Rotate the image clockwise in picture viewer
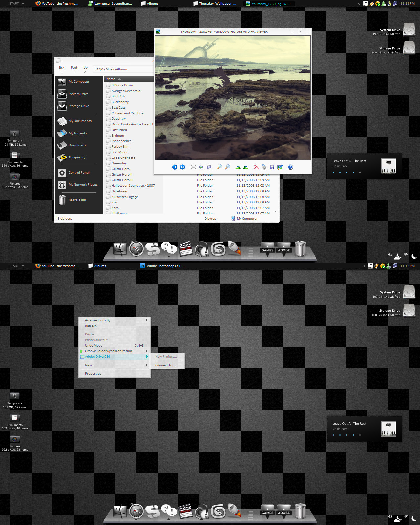Image resolution: width=420 pixels, height=525 pixels. 238,167
